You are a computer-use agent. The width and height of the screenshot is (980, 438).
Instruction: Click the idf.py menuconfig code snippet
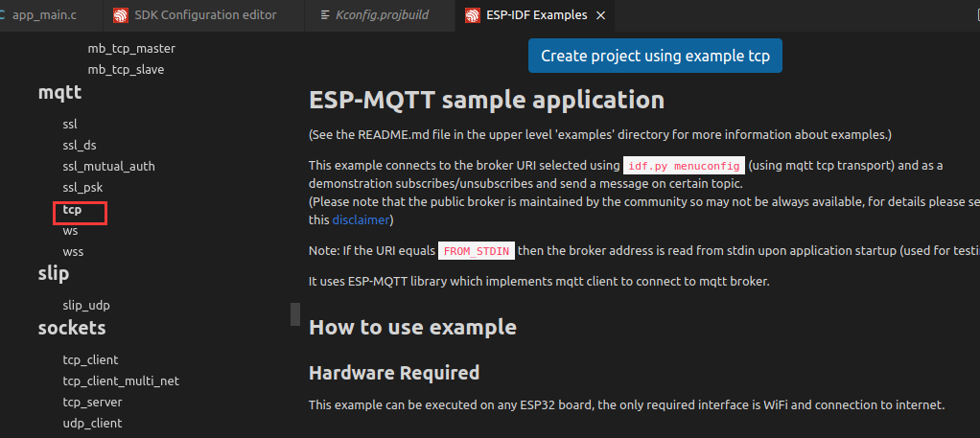684,166
